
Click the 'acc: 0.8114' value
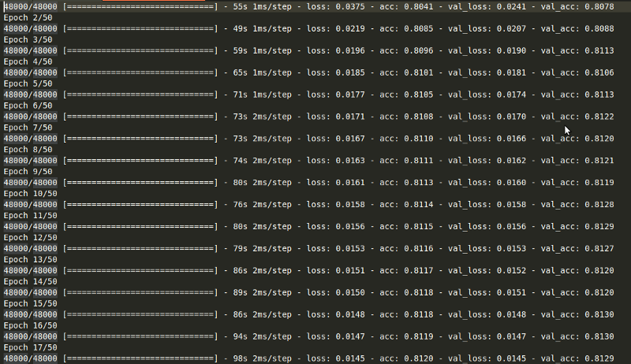(406, 205)
